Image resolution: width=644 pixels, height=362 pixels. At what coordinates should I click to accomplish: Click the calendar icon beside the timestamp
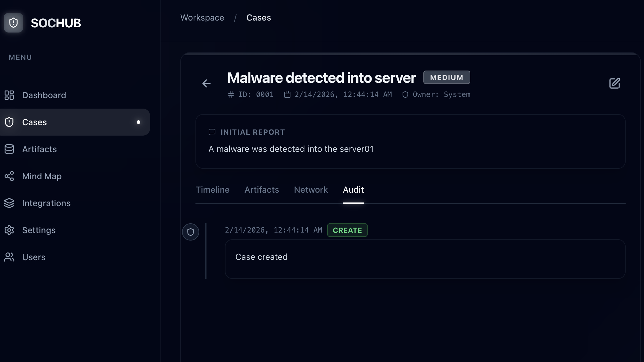click(x=287, y=94)
